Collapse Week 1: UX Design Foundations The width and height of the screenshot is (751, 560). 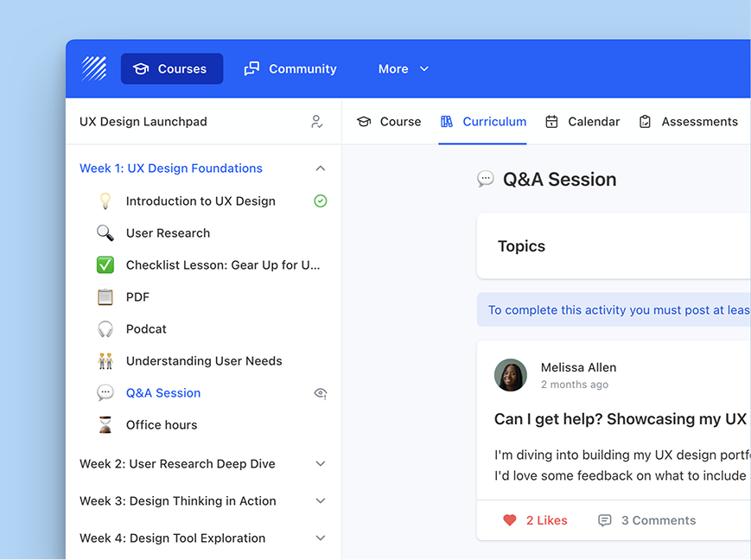(x=320, y=168)
